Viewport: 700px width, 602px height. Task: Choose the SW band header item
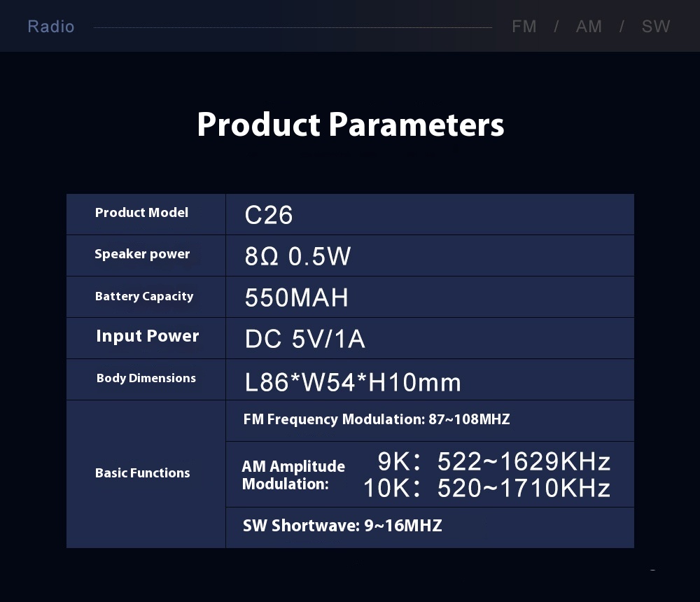coord(656,27)
